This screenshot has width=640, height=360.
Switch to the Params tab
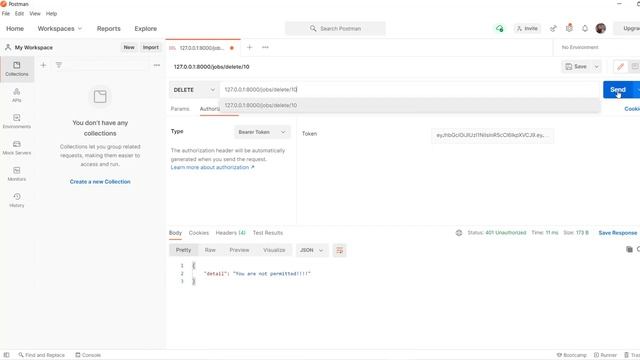point(180,109)
